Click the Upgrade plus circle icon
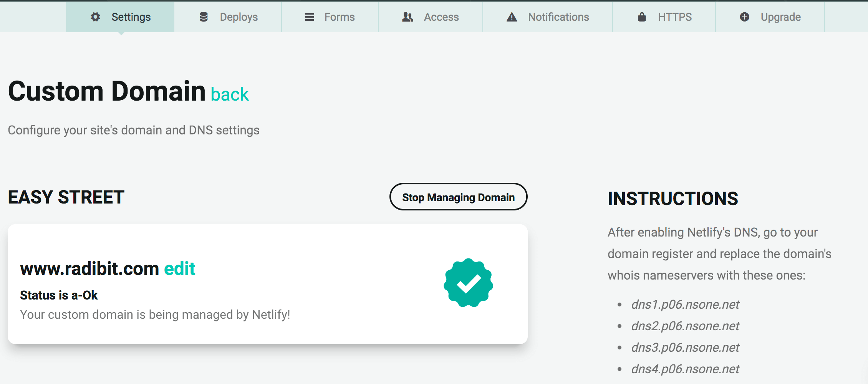The height and width of the screenshot is (384, 868). [x=744, y=17]
